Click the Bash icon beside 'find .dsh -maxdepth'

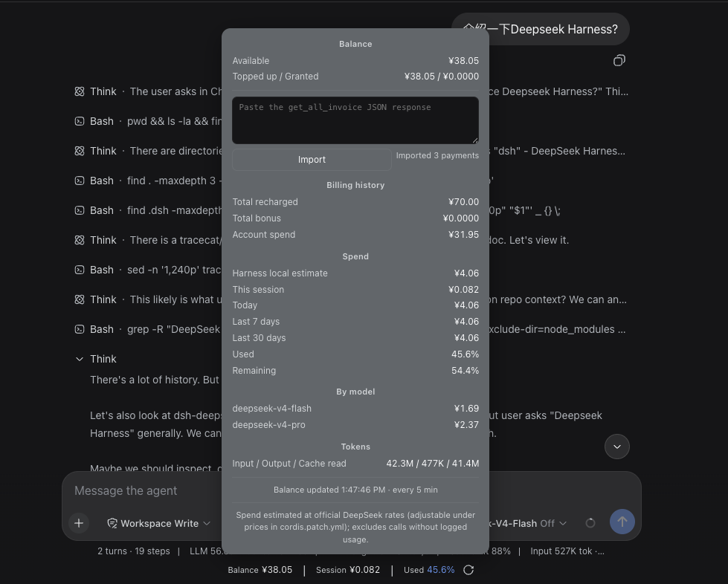[80, 210]
